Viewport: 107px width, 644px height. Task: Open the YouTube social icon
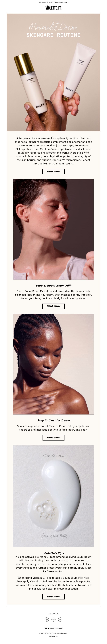53,619
